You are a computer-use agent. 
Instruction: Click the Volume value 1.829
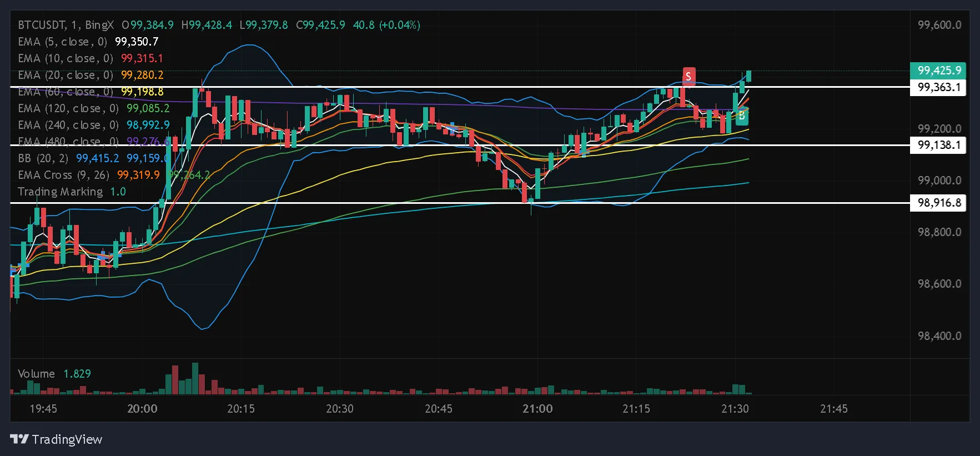click(x=77, y=374)
